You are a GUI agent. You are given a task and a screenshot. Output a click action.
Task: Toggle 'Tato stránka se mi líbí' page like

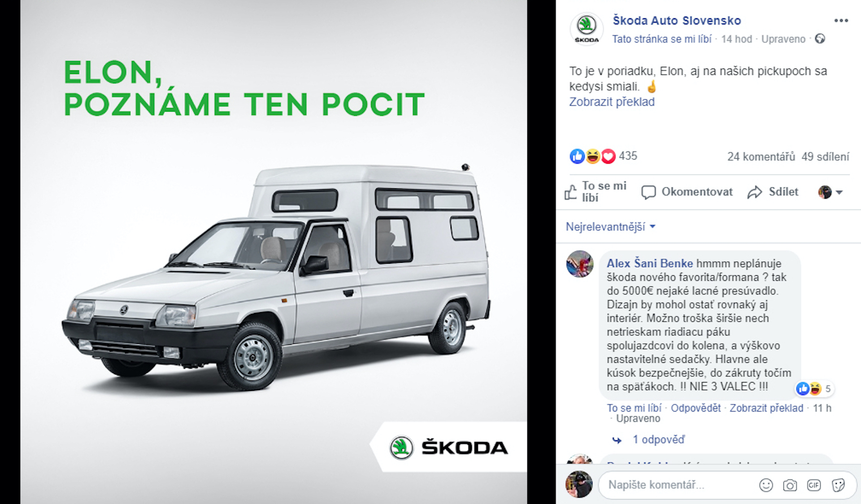click(662, 39)
